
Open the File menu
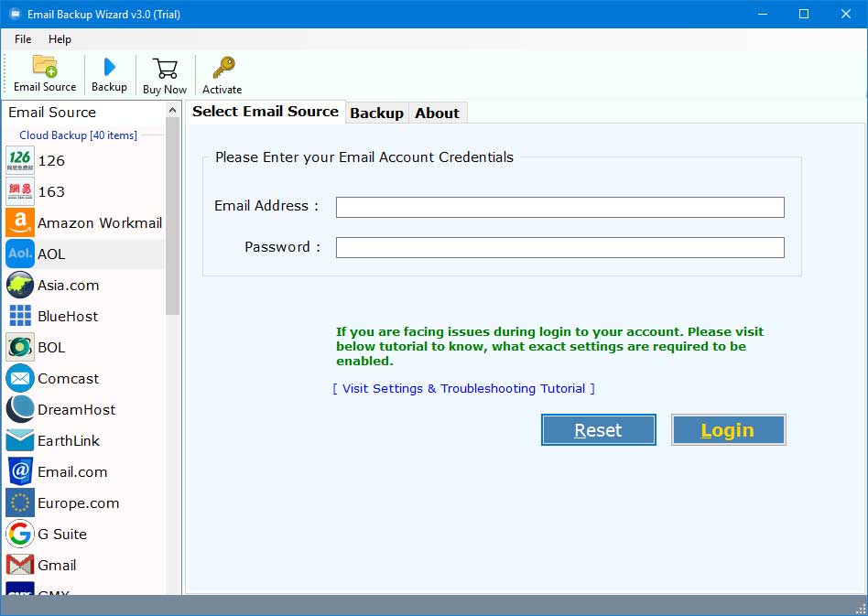(x=23, y=39)
